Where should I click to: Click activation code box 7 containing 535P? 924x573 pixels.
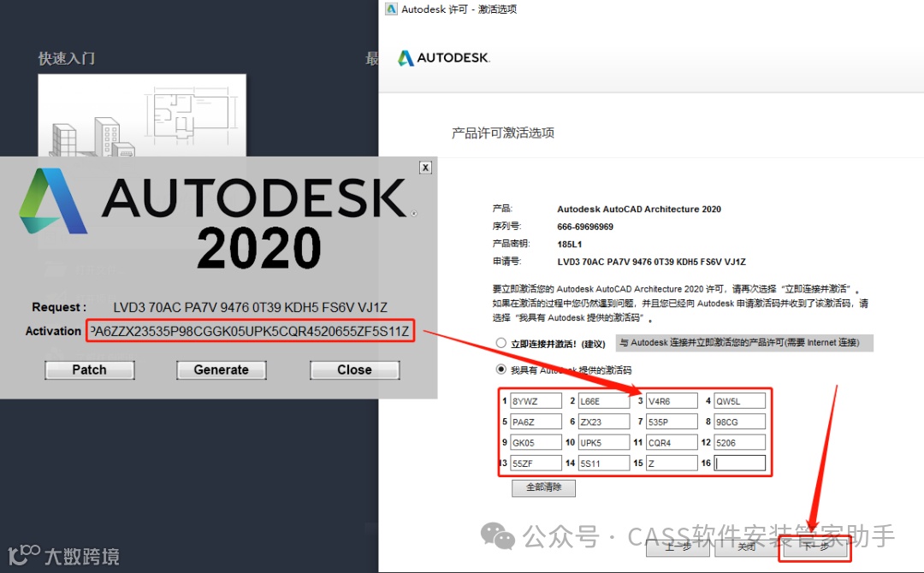[672, 422]
